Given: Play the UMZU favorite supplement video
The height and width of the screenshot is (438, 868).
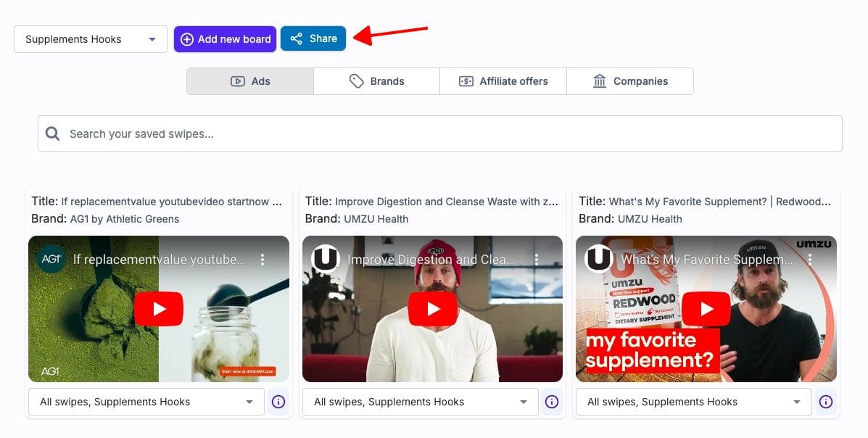Looking at the screenshot, I should pyautogui.click(x=706, y=308).
